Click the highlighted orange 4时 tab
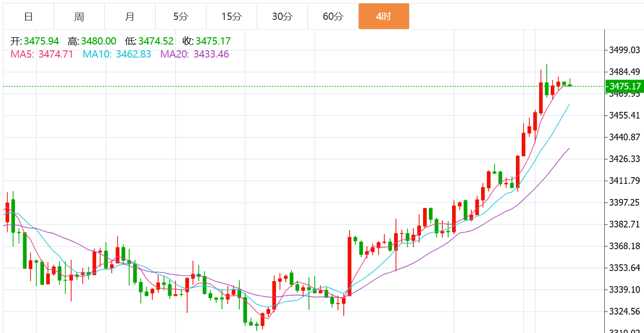Screen dimensions: 644x333 click(x=383, y=16)
